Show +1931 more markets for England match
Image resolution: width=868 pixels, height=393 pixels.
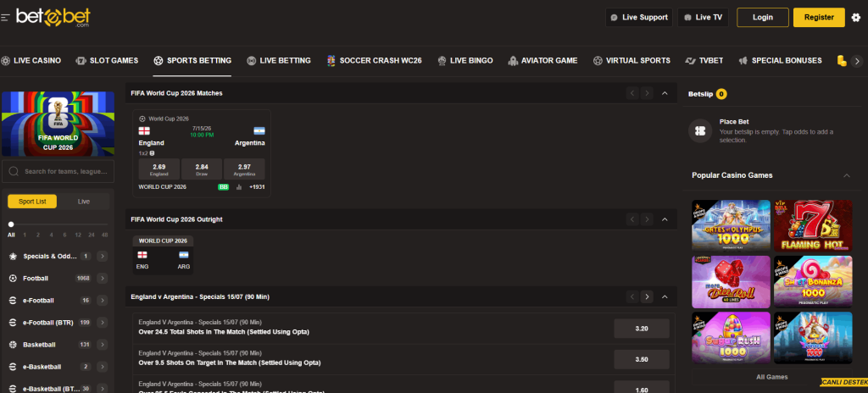click(257, 187)
